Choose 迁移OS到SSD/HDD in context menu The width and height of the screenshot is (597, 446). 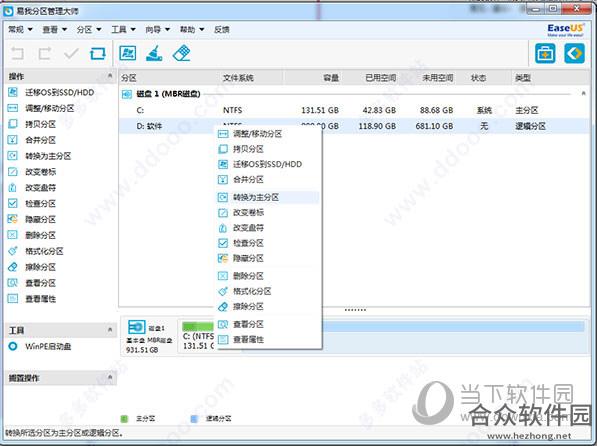point(268,164)
